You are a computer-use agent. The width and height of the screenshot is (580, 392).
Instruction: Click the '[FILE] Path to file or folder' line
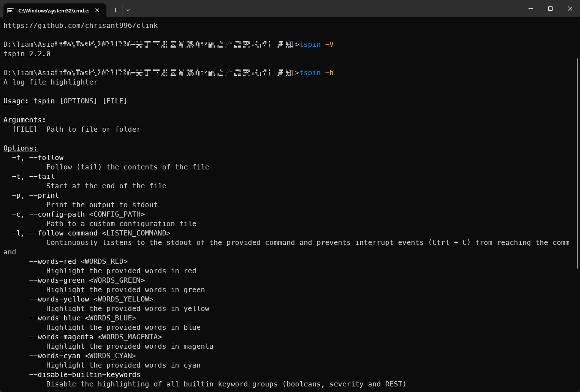point(76,129)
